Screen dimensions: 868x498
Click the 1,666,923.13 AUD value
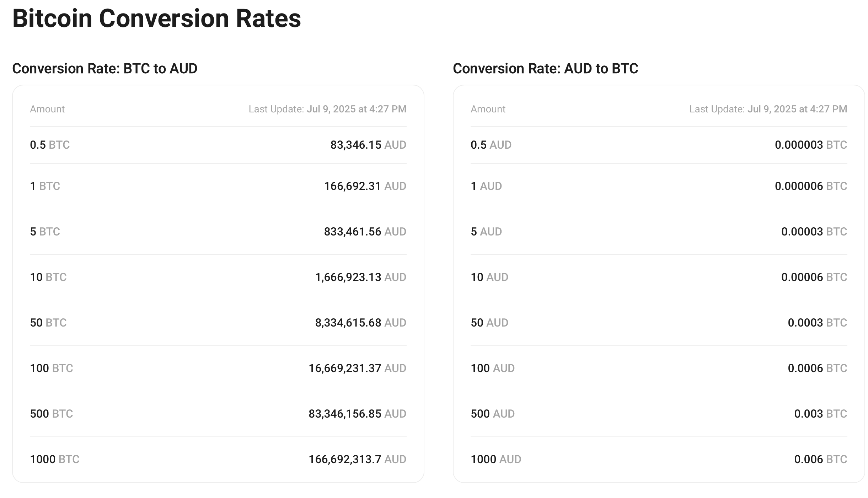click(x=360, y=277)
